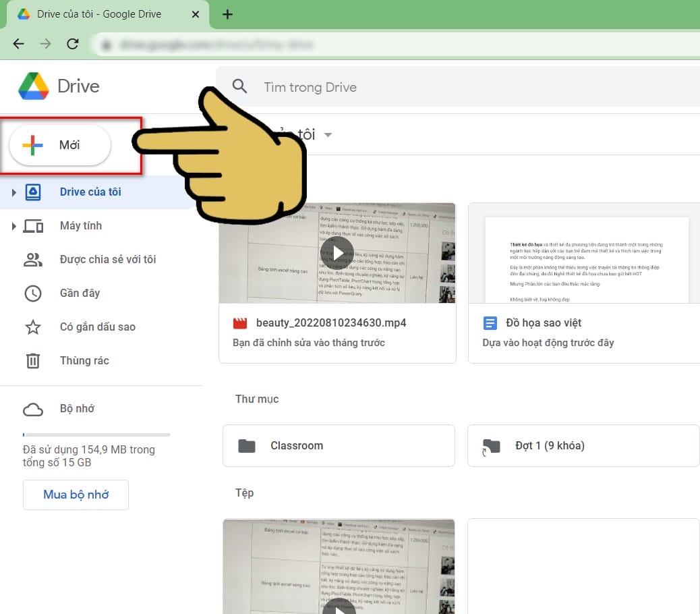Click the recent clock icon

pos(32,294)
